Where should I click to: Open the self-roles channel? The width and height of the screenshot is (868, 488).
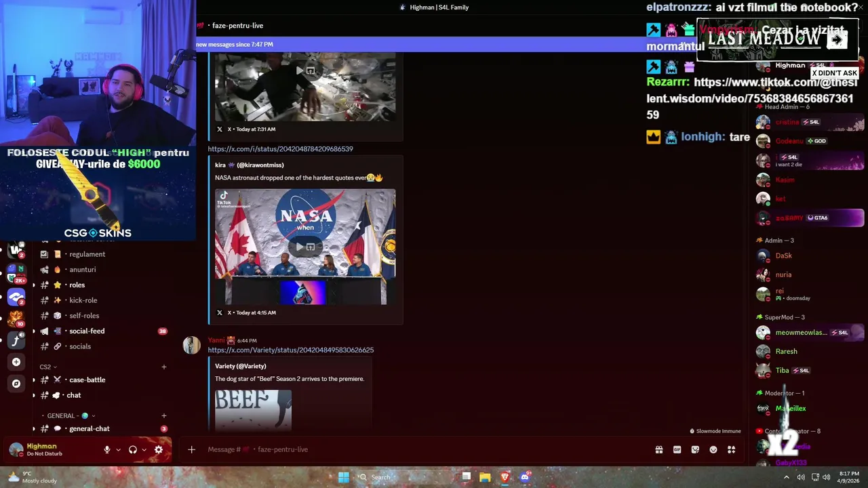tap(84, 316)
